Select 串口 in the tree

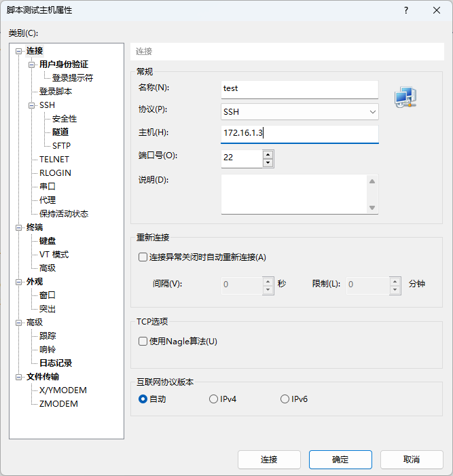(x=48, y=186)
